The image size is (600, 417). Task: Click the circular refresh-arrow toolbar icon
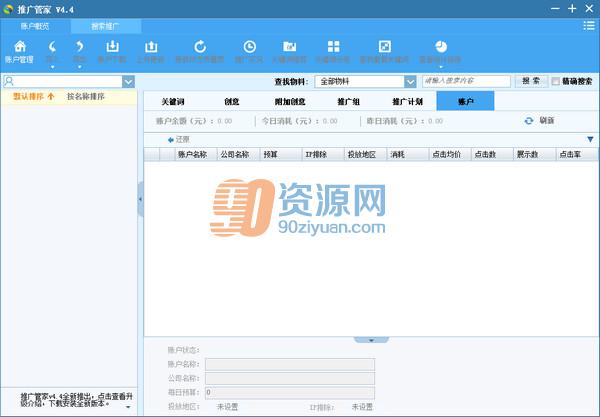(x=200, y=47)
